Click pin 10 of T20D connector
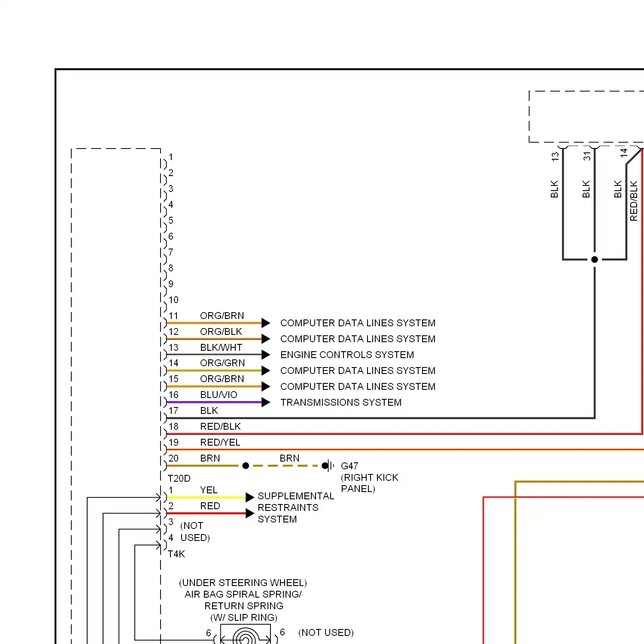 pos(173,300)
